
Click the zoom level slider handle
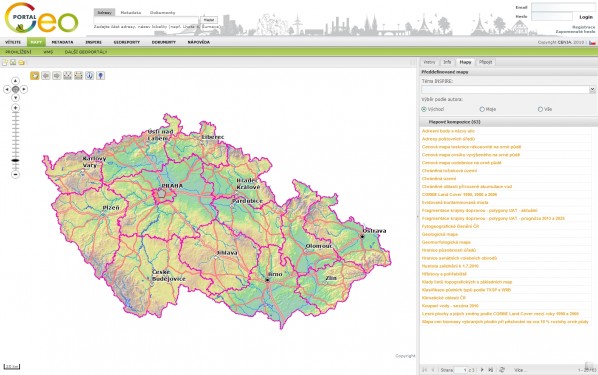[15, 161]
